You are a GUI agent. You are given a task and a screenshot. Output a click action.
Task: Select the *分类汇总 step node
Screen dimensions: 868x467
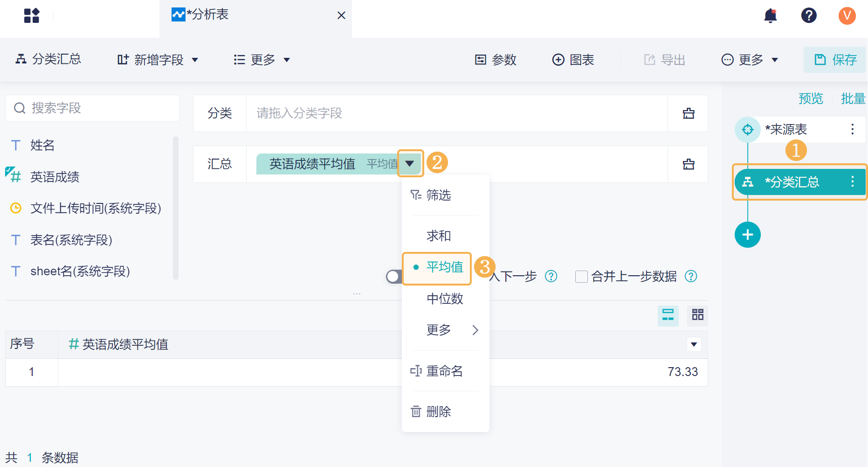pyautogui.click(x=800, y=182)
